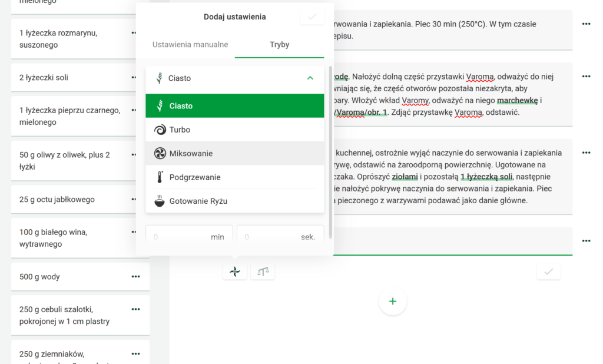Confirm settings with the dialog checkmark icon

(x=312, y=16)
